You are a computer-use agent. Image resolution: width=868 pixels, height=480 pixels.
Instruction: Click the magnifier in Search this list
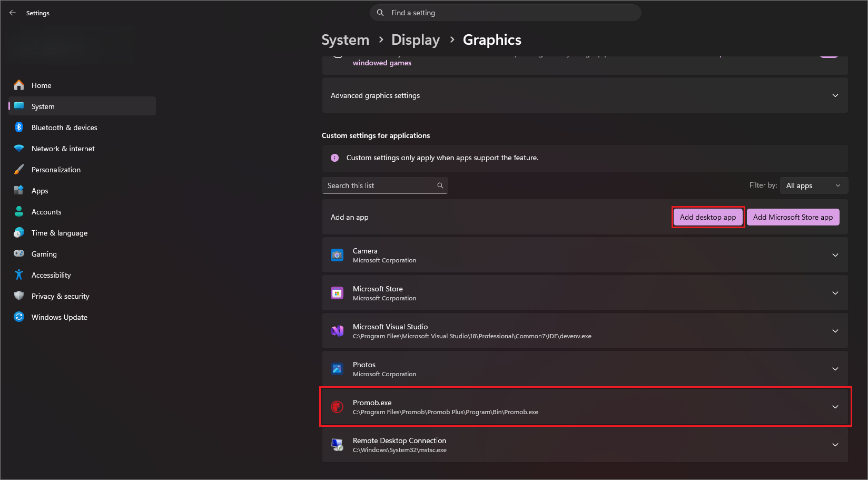pos(440,185)
